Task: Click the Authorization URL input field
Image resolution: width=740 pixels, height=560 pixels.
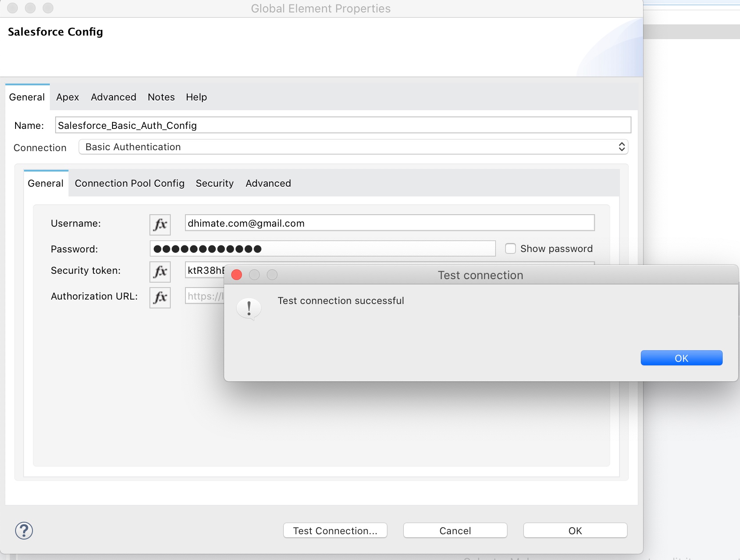Action: point(205,296)
